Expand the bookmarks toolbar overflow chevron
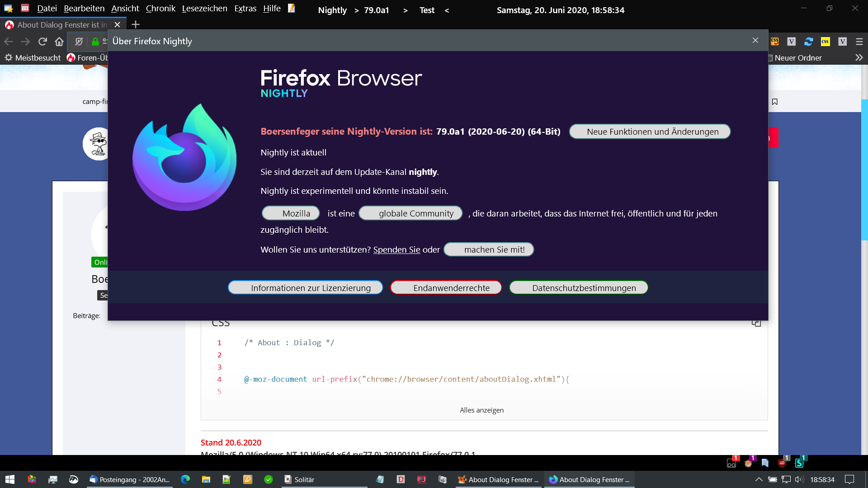Screen dimensions: 868x488 click(859, 58)
